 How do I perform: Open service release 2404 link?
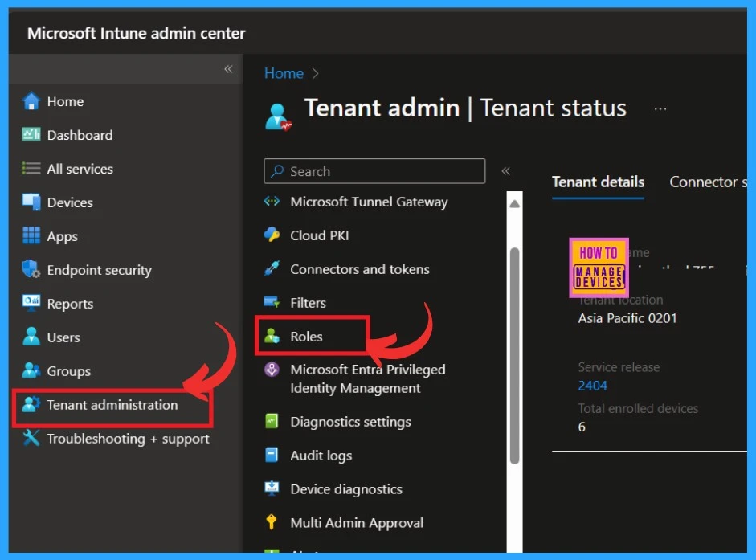592,386
